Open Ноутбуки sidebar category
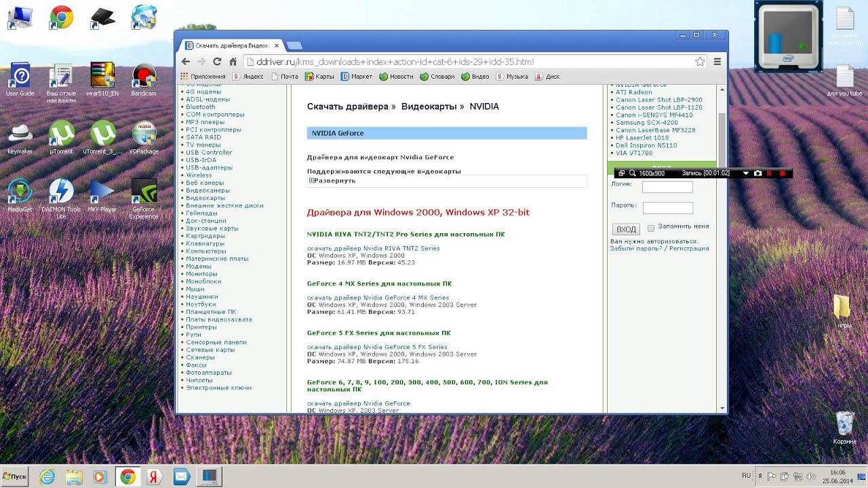 pyautogui.click(x=201, y=304)
